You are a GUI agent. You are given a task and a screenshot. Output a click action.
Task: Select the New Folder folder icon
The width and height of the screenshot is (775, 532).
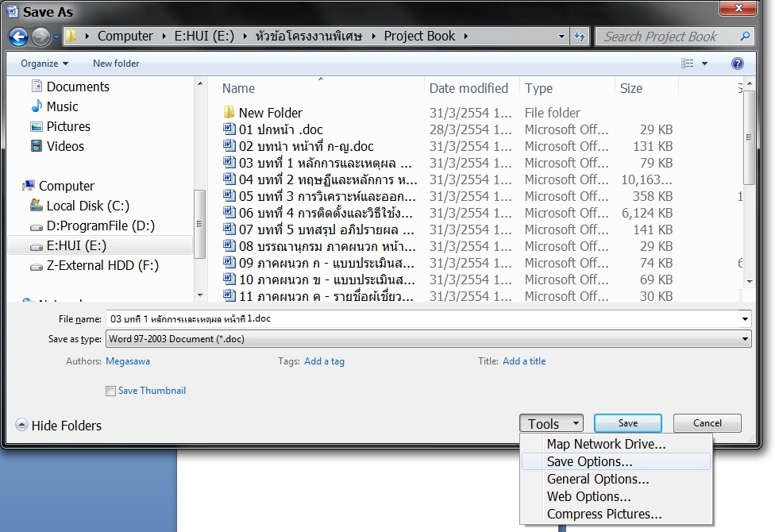229,113
